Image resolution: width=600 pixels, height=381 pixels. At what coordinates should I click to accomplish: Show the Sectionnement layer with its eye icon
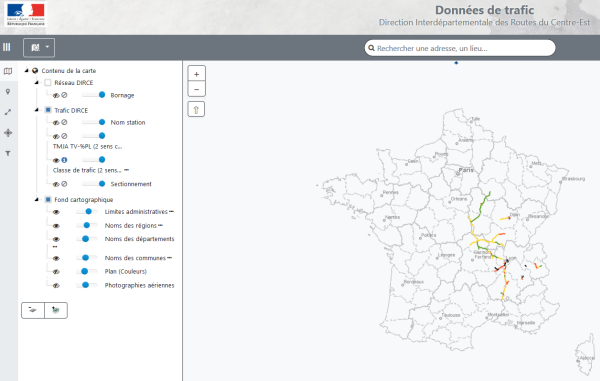tap(56, 184)
